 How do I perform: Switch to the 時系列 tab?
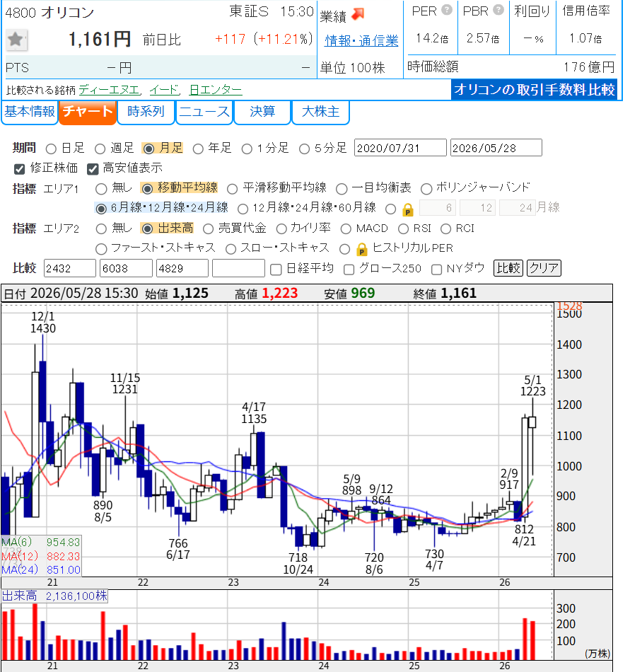(146, 112)
